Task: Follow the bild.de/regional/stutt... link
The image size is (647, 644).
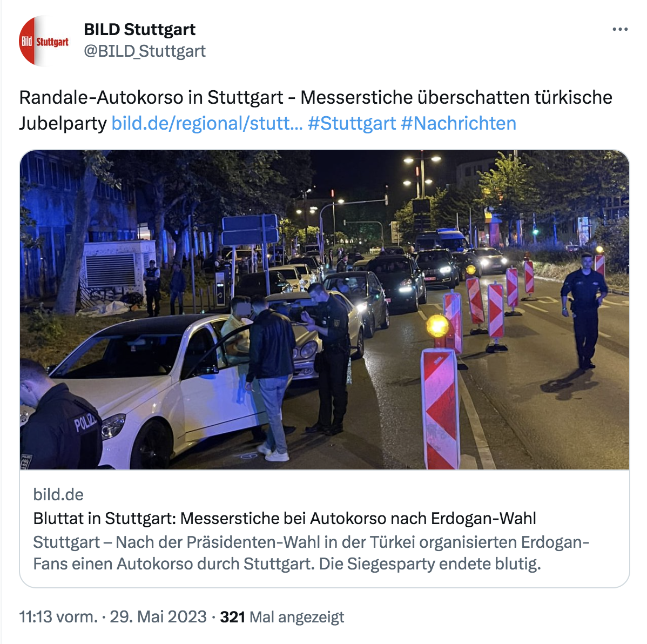Action: [x=207, y=123]
